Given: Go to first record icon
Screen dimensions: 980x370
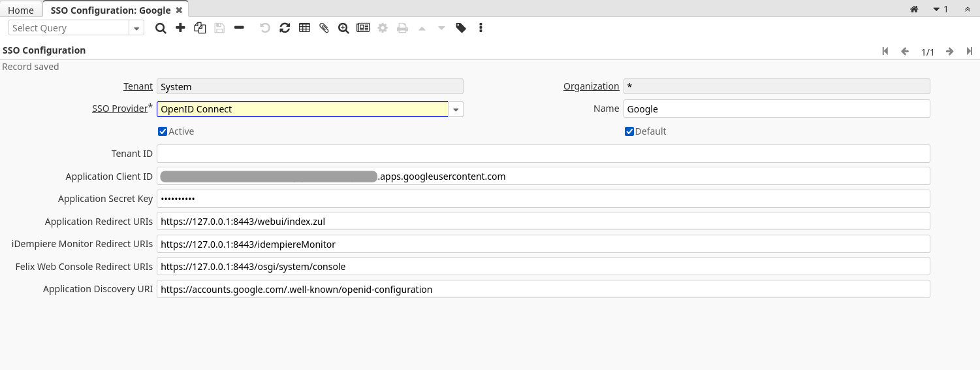Looking at the screenshot, I should click(x=885, y=51).
